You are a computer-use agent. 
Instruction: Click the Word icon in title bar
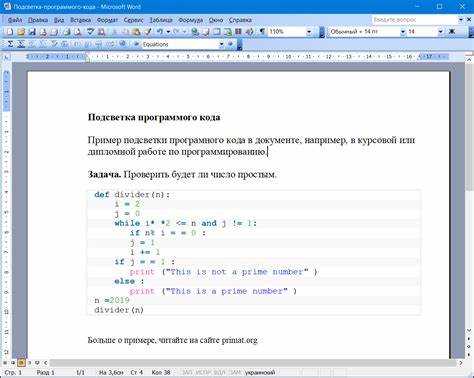[7, 6]
